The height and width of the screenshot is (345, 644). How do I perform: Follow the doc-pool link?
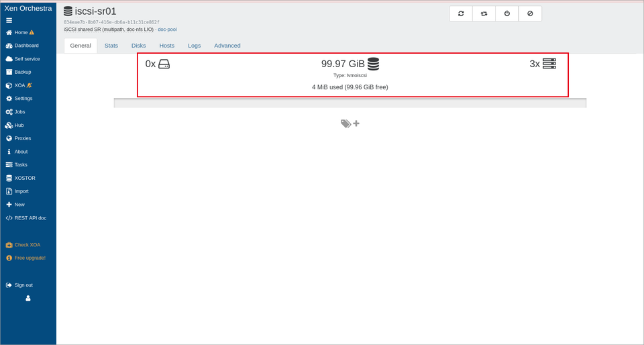167,30
